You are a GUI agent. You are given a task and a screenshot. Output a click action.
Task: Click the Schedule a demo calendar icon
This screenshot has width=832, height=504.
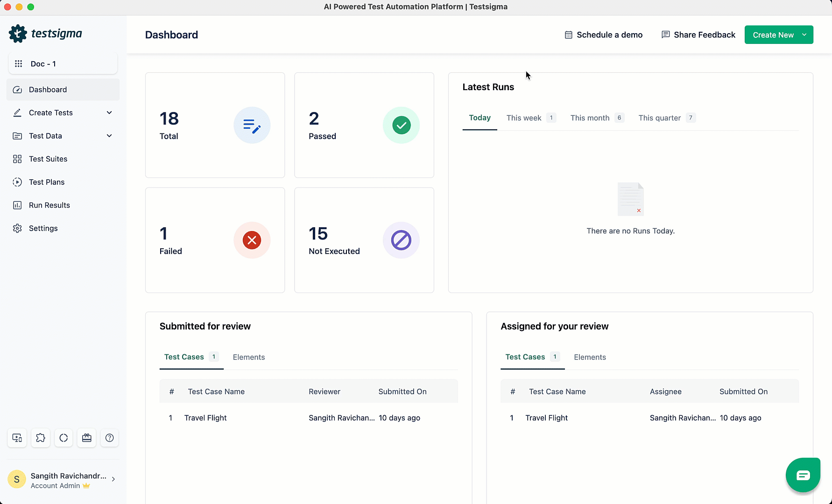tap(568, 35)
